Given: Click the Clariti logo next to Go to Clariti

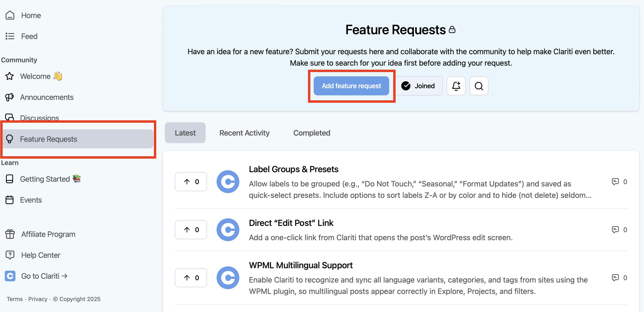Looking at the screenshot, I should 10,276.
